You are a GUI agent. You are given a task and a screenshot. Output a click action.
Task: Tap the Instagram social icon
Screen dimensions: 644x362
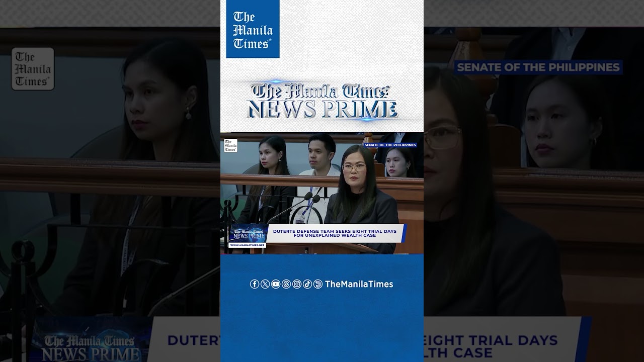297,284
